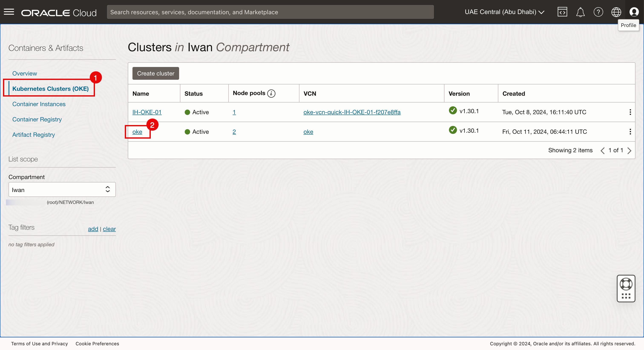Open the hamburger navigation menu
Screen dimensions: 644x350
(x=9, y=12)
